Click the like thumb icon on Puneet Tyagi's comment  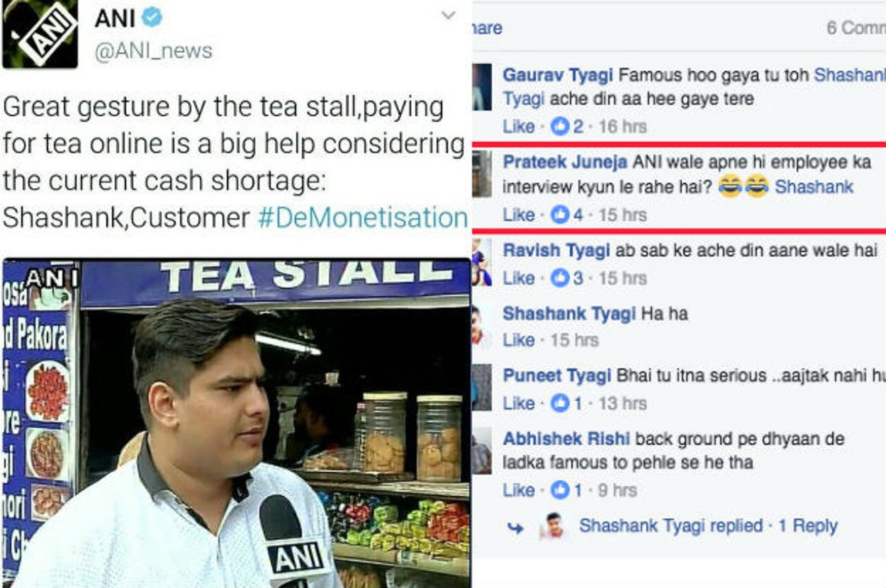pos(560,403)
